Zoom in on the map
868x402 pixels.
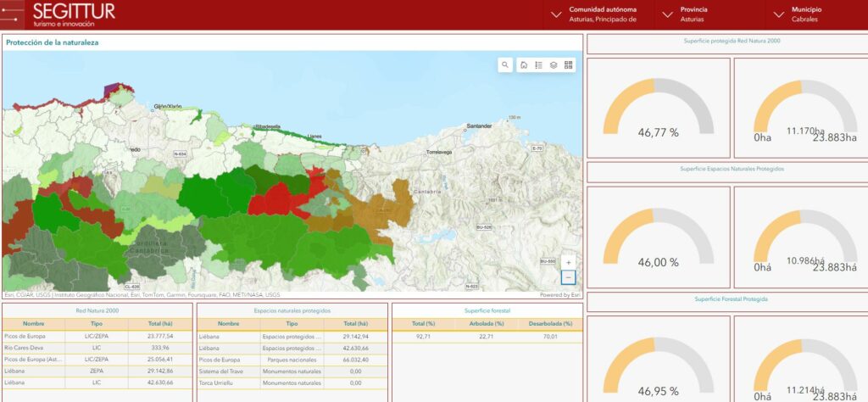click(x=568, y=262)
